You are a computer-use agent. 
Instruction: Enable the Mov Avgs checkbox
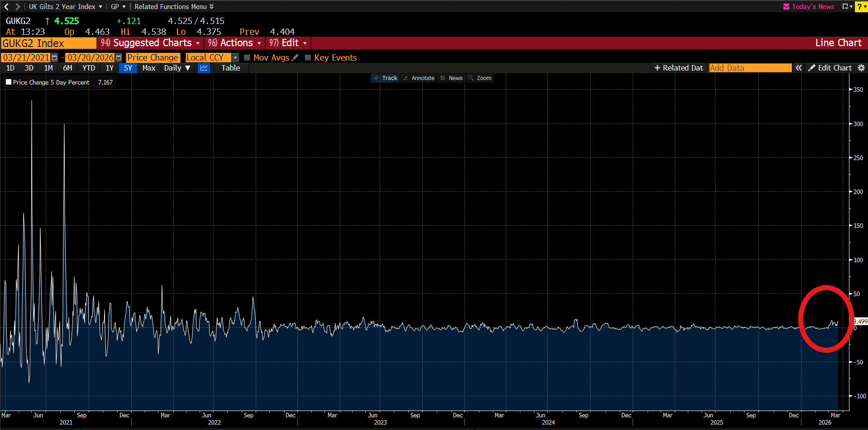point(247,57)
